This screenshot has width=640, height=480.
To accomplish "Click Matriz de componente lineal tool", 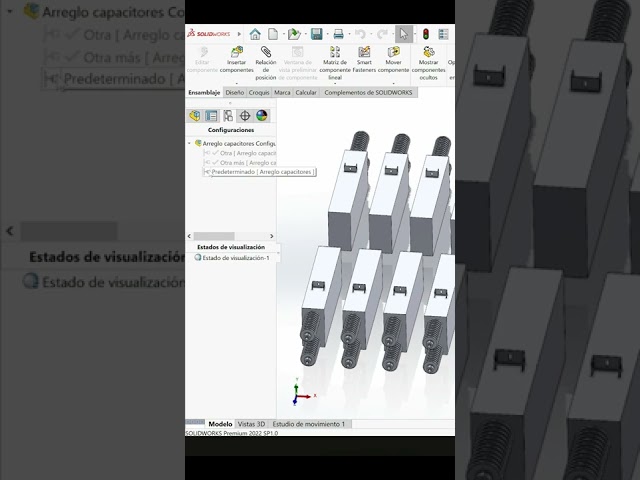I will pyautogui.click(x=335, y=63).
